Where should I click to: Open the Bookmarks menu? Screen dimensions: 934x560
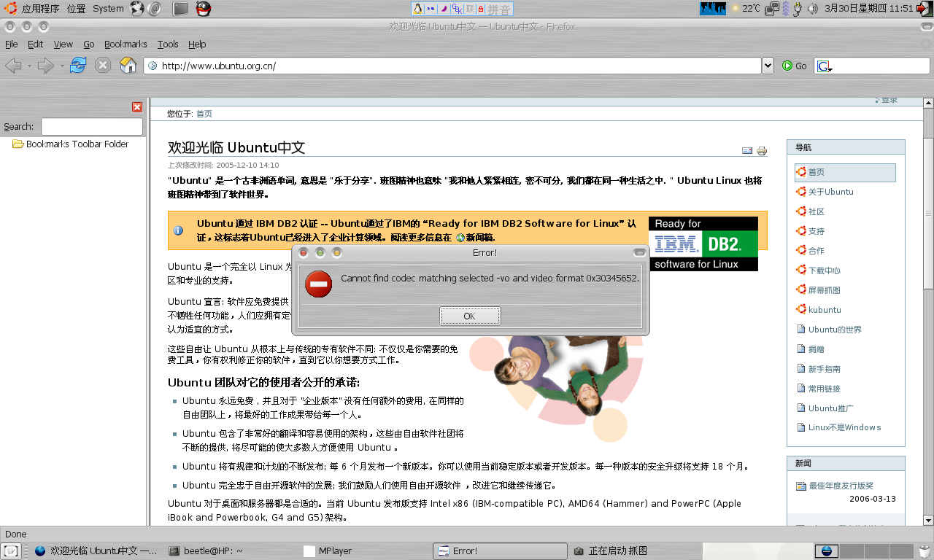[x=126, y=44]
